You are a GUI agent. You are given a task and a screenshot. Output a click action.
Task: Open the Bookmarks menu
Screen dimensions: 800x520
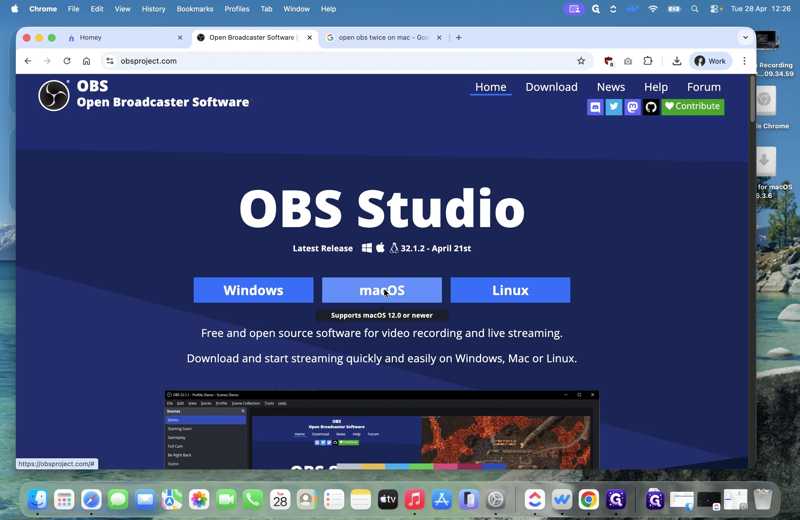(195, 9)
